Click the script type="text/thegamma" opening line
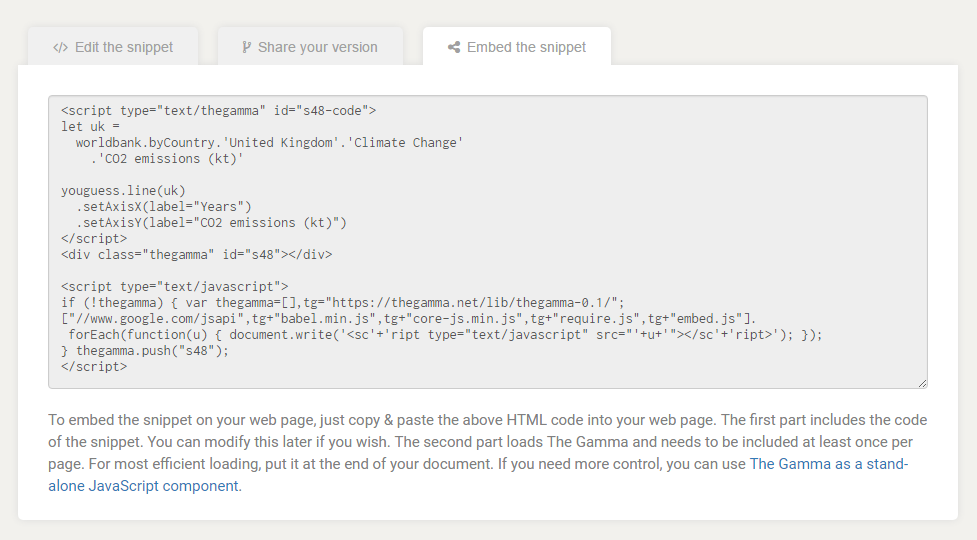Viewport: 977px width, 540px height. [x=219, y=111]
